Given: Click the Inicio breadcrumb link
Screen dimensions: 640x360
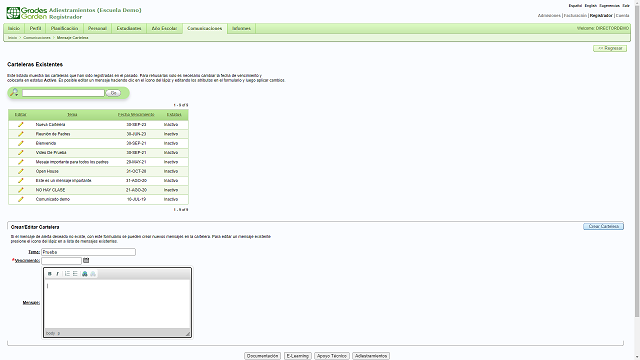Looking at the screenshot, I should point(13,38).
